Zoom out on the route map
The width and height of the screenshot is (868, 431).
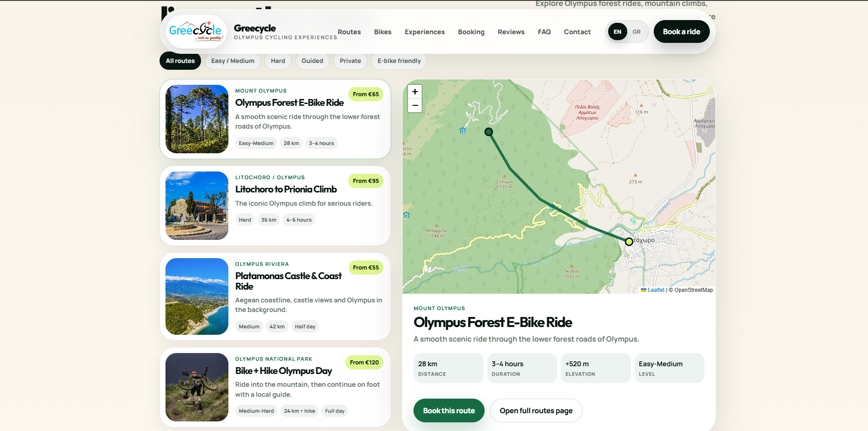point(415,105)
